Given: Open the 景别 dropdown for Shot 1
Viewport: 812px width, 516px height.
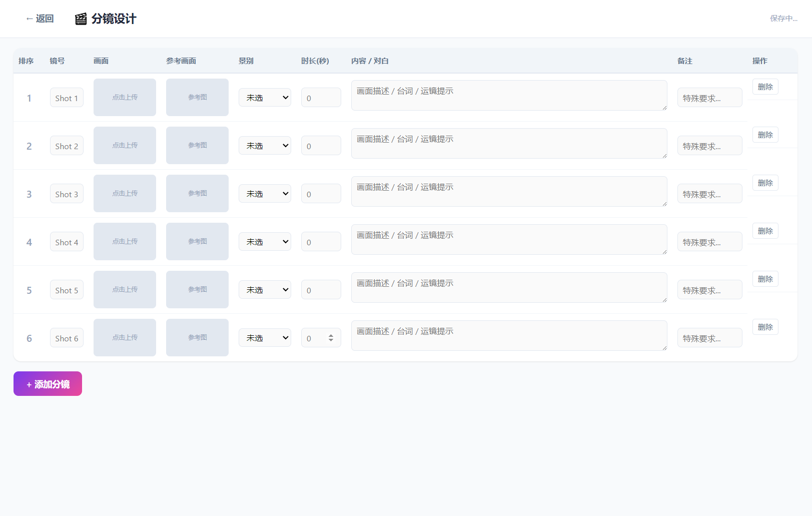Looking at the screenshot, I should click(x=265, y=97).
